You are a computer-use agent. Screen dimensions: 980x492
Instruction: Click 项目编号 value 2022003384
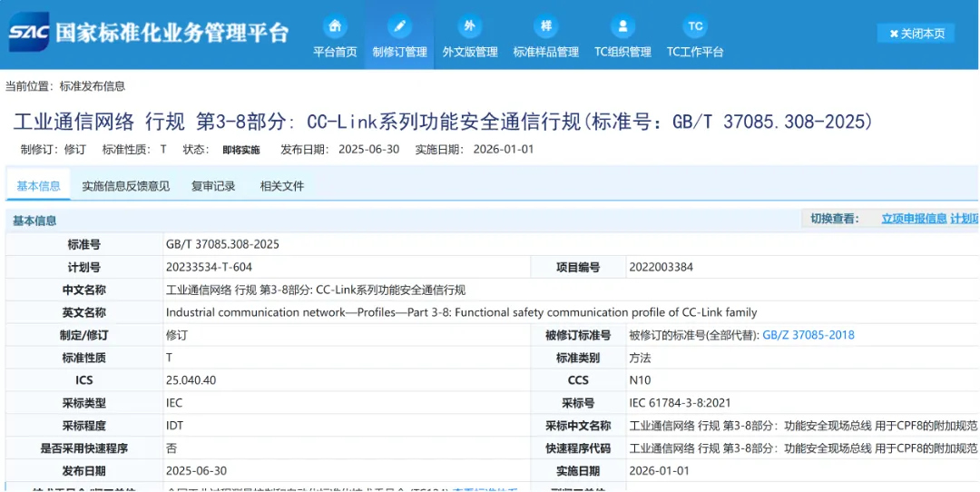tap(661, 268)
